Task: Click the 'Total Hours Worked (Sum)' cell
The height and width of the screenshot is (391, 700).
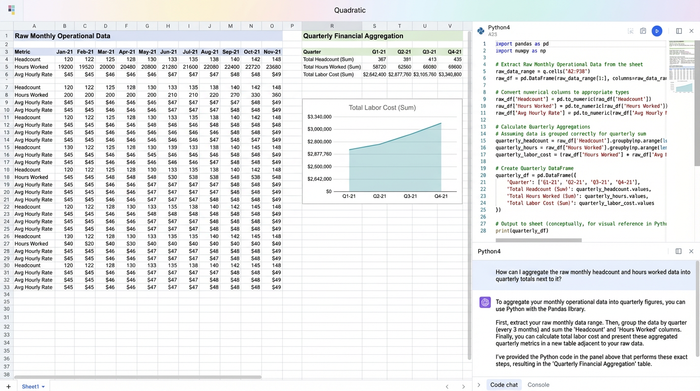Action: 332,67
